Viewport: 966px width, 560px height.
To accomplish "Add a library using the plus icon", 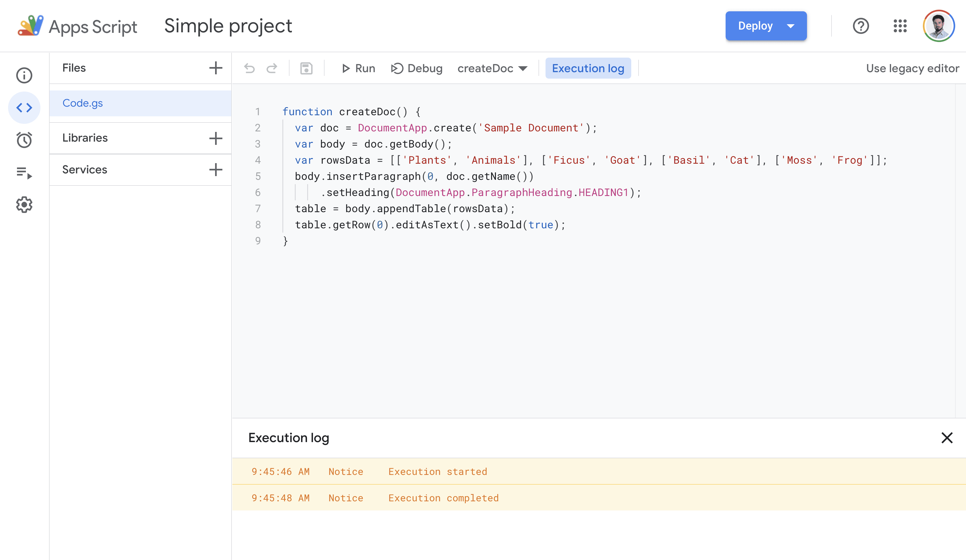I will click(x=215, y=138).
